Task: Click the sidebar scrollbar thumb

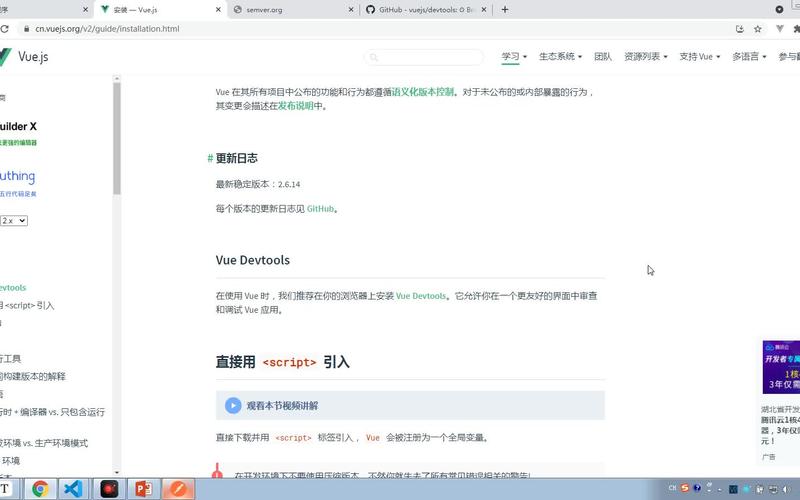Action: coord(117,139)
